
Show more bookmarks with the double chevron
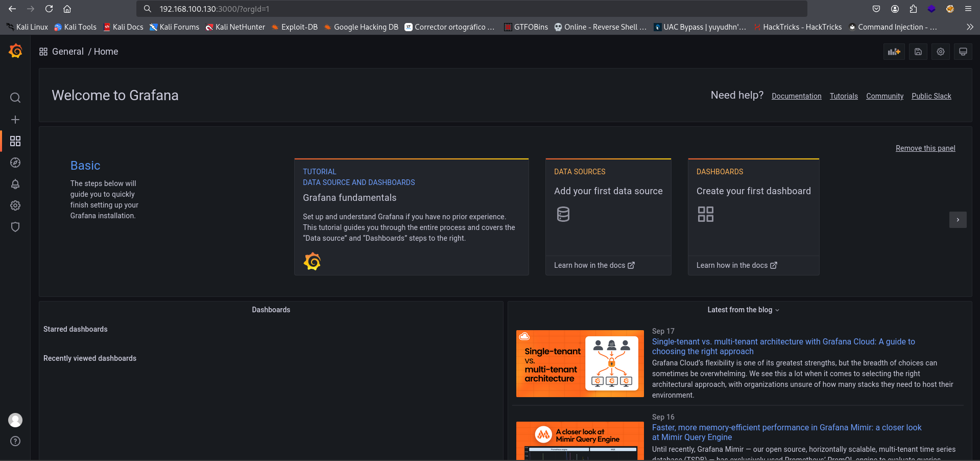click(970, 27)
